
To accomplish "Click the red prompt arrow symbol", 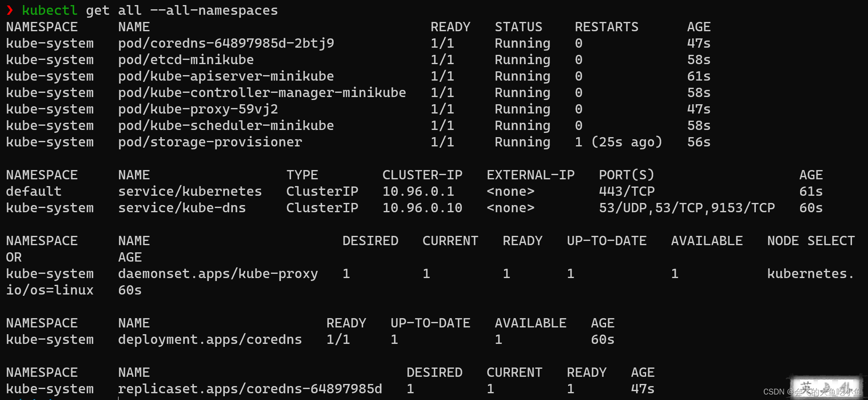I will pyautogui.click(x=10, y=10).
